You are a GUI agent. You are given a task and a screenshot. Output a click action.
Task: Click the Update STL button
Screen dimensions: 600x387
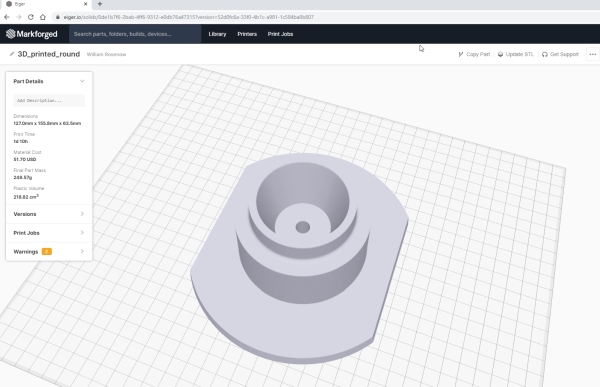click(x=515, y=54)
